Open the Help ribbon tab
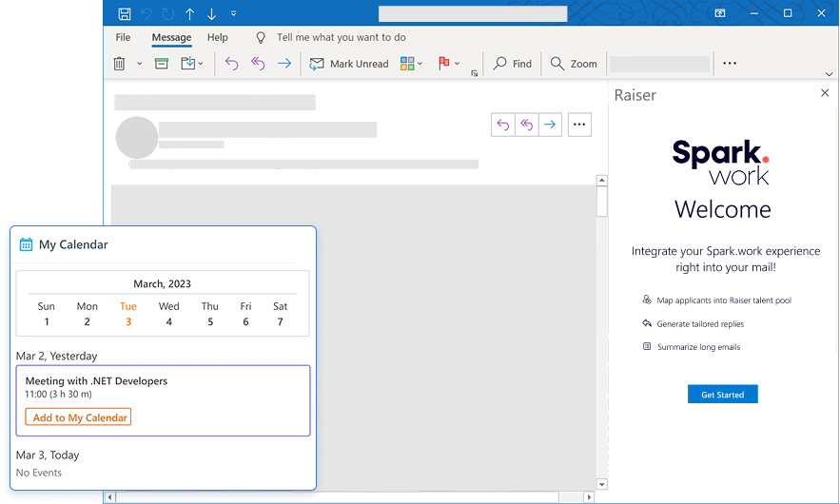The image size is (840, 504). [x=218, y=37]
